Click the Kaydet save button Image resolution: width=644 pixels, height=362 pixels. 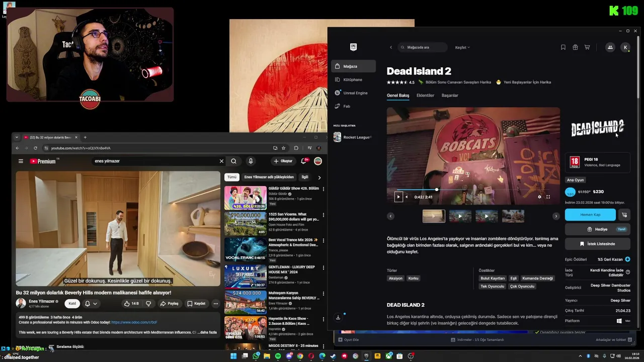tap(196, 304)
